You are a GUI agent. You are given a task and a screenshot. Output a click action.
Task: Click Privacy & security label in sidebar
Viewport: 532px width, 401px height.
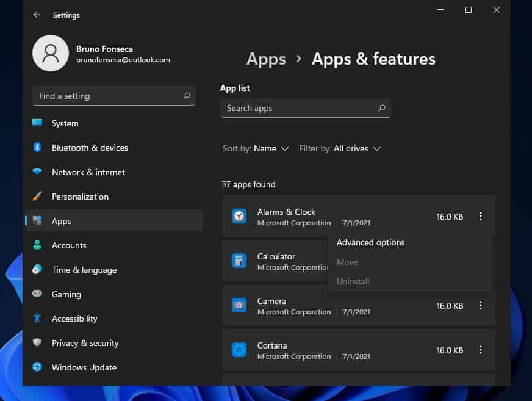click(85, 343)
